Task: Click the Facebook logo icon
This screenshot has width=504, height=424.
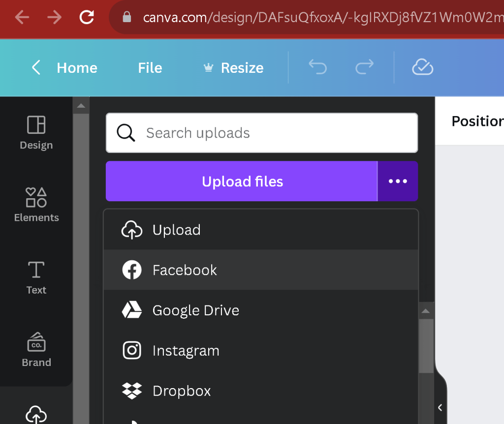Action: pyautogui.click(x=132, y=270)
